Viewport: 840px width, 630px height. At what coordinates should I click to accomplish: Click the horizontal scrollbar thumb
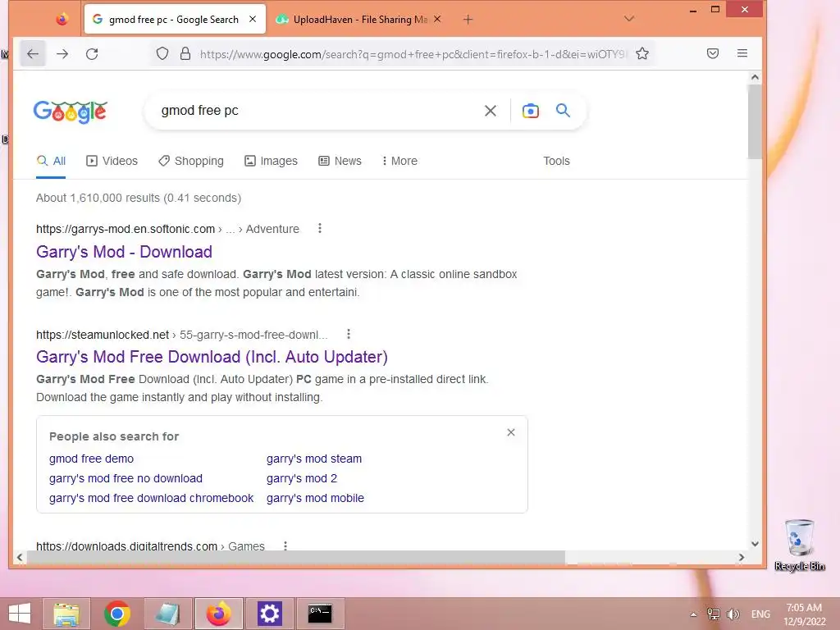point(295,557)
